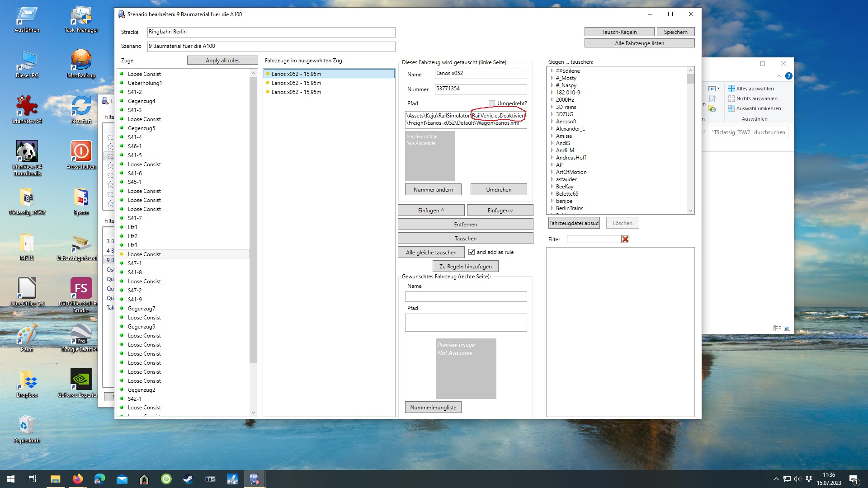Open Steam from the taskbar
Image resolution: width=868 pixels, height=488 pixels.
(x=188, y=479)
